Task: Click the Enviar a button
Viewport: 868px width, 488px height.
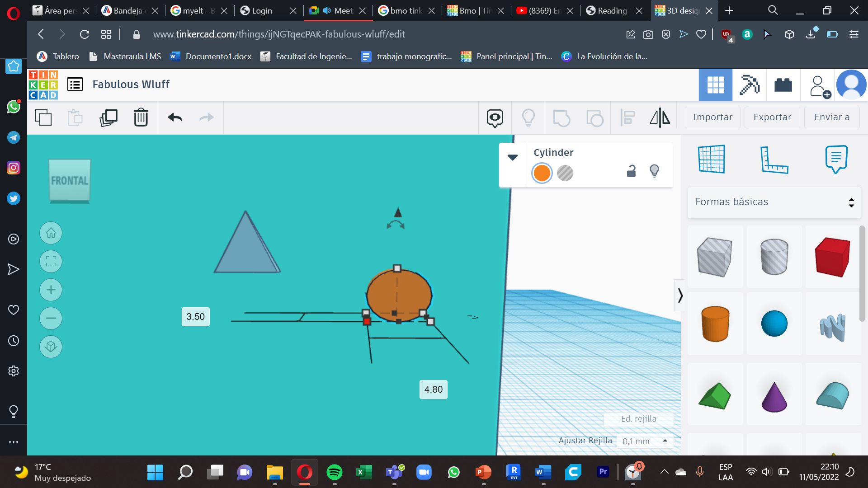Action: coord(832,117)
